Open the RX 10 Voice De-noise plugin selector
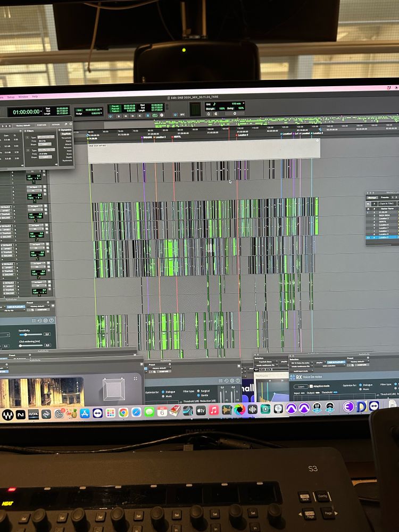The width and height of the screenshot is (399, 532). (x=301, y=363)
